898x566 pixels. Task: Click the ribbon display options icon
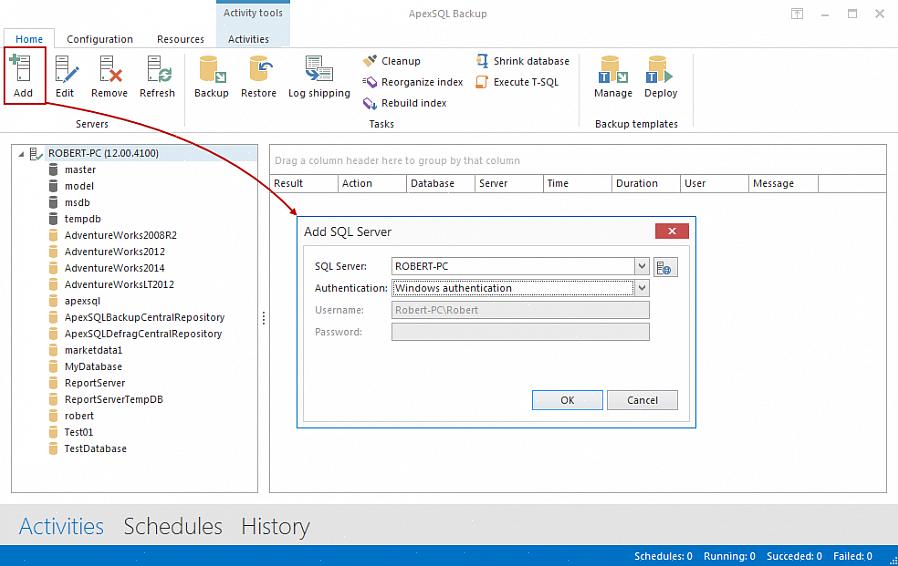coord(797,14)
